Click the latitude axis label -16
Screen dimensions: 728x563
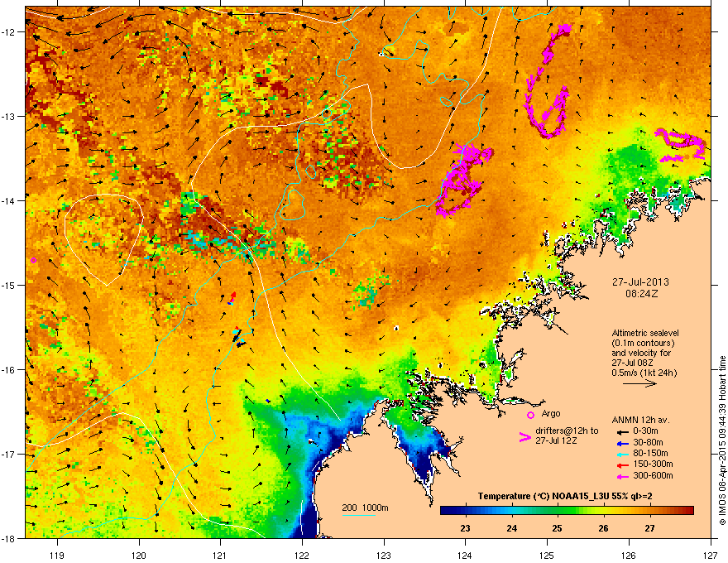point(9,370)
